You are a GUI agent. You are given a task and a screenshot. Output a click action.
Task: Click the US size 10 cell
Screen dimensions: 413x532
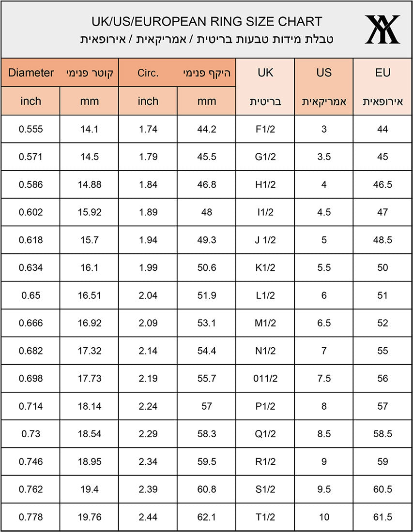coord(324,517)
